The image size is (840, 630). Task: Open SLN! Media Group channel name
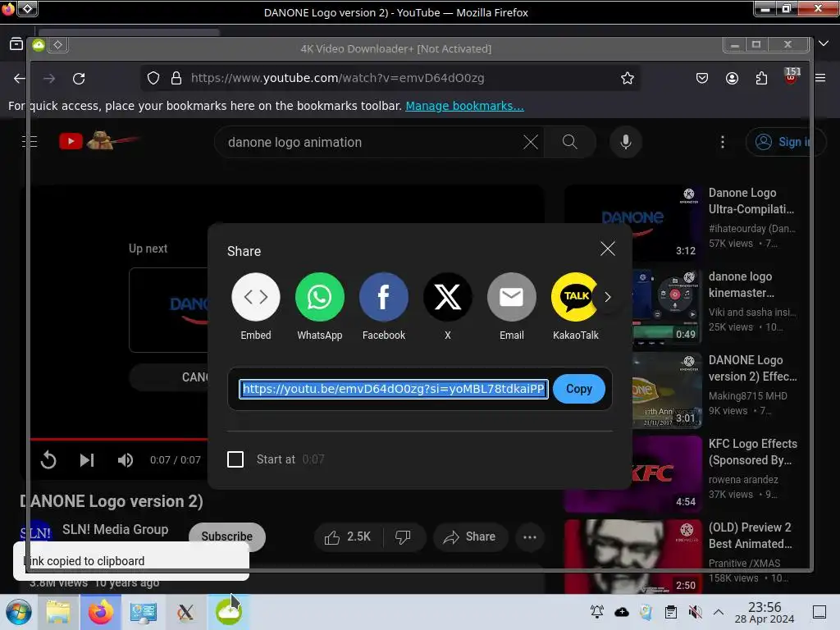[115, 529]
